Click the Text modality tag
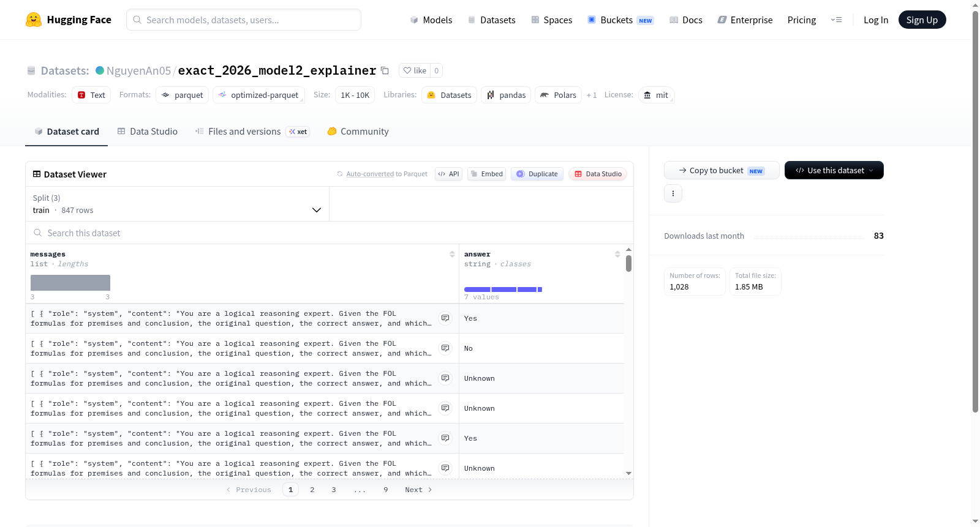The height and width of the screenshot is (527, 980). [91, 95]
